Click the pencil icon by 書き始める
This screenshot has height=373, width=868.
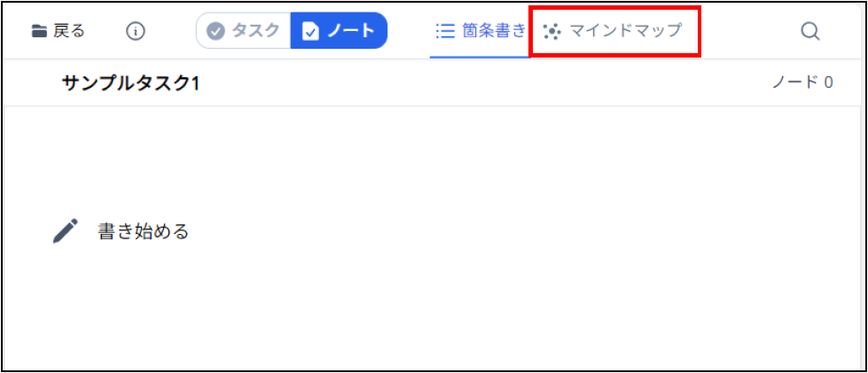coord(66,230)
